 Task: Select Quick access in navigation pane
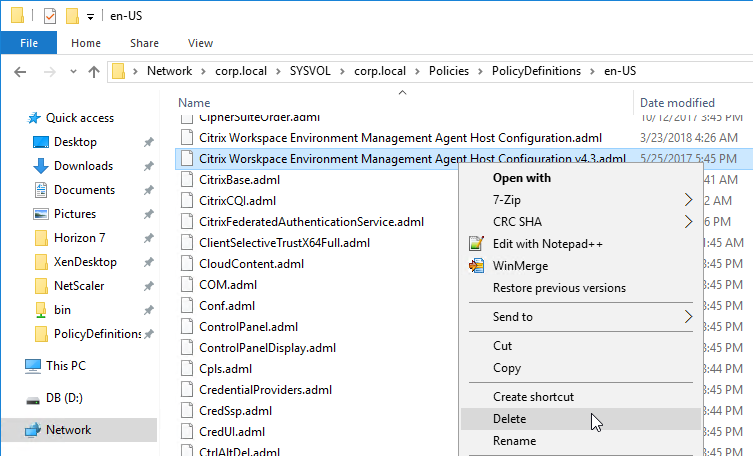[80, 118]
